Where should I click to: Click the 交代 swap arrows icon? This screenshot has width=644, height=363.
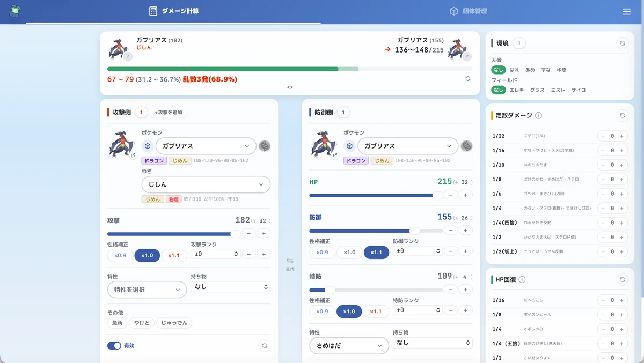tap(290, 261)
